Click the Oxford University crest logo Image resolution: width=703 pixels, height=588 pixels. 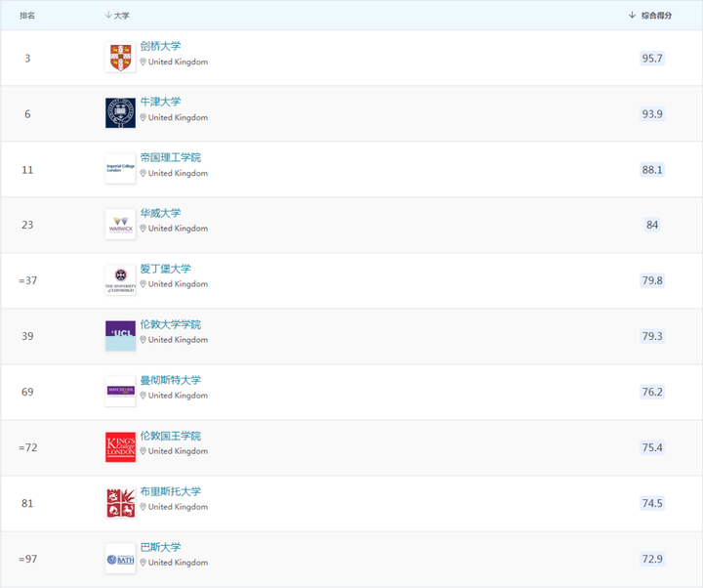pyautogui.click(x=120, y=113)
